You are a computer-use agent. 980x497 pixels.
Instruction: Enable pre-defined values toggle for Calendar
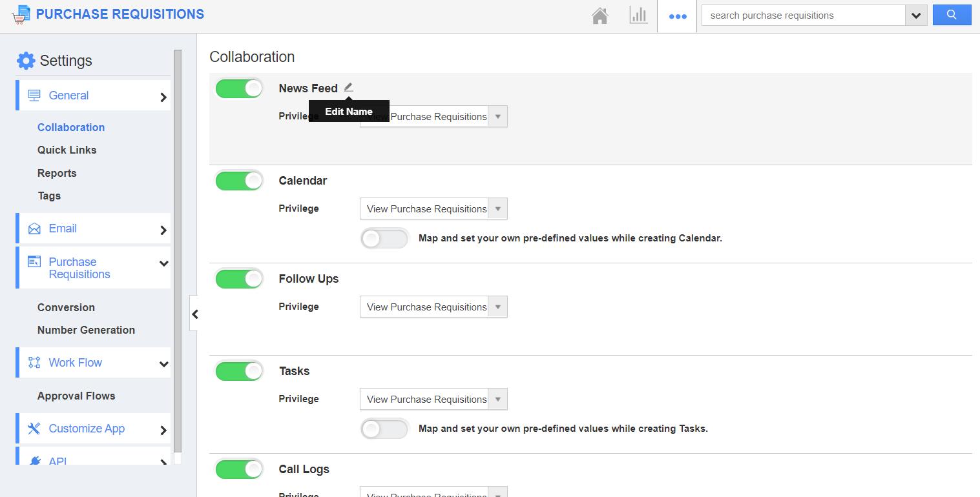[x=384, y=238]
